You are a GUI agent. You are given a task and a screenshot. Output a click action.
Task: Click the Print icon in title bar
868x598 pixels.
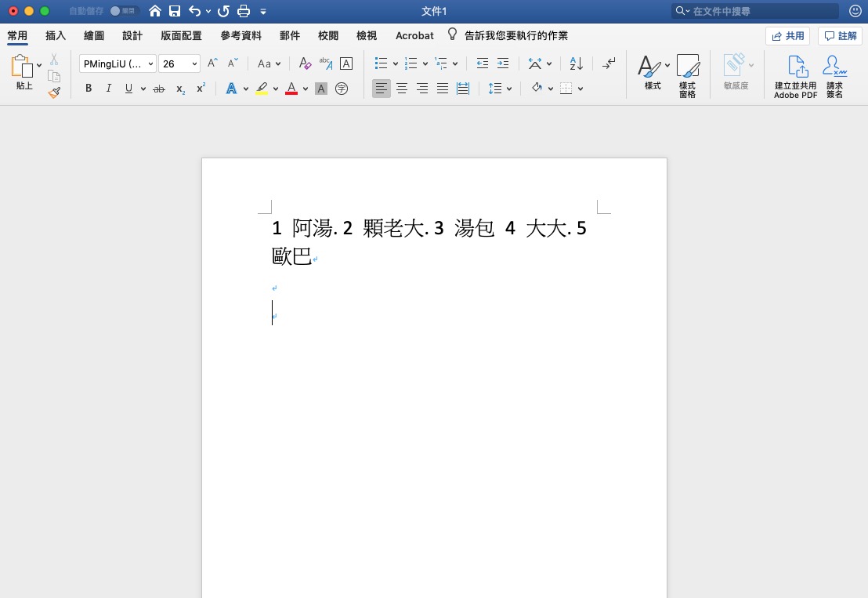point(244,11)
